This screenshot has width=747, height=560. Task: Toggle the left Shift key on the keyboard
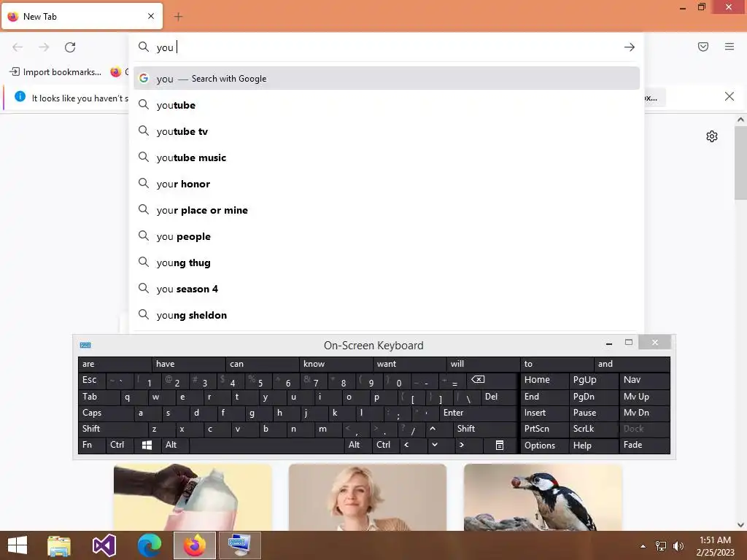pos(113,429)
